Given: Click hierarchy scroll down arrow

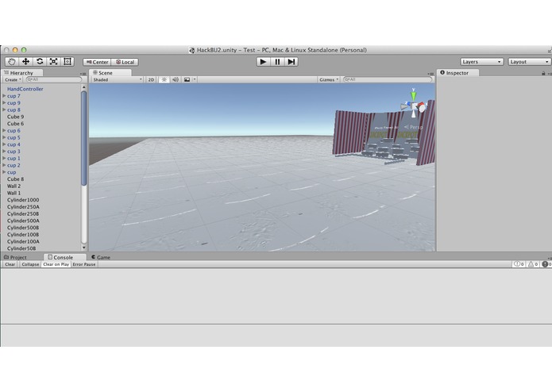Looking at the screenshot, I should pos(83,248).
